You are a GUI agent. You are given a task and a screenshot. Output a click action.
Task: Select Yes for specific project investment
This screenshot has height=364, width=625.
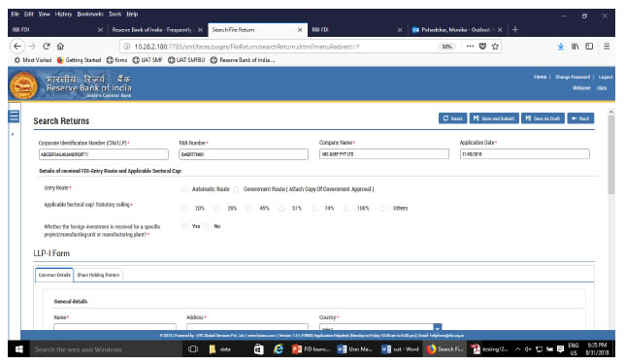tap(184, 226)
